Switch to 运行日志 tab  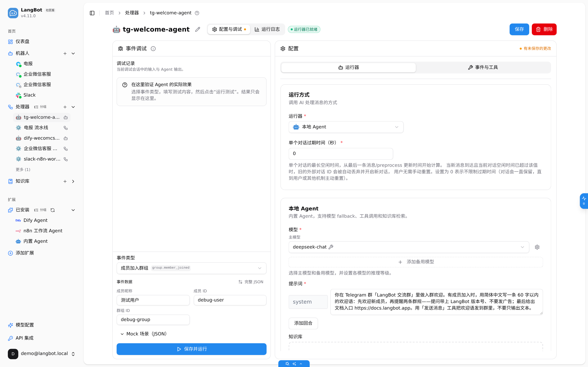coord(267,29)
